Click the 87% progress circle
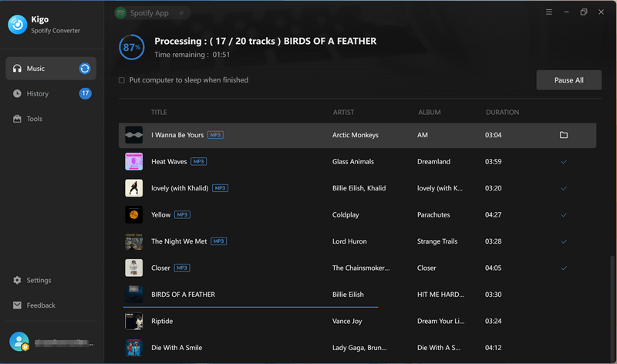This screenshot has height=364, width=617. [132, 47]
